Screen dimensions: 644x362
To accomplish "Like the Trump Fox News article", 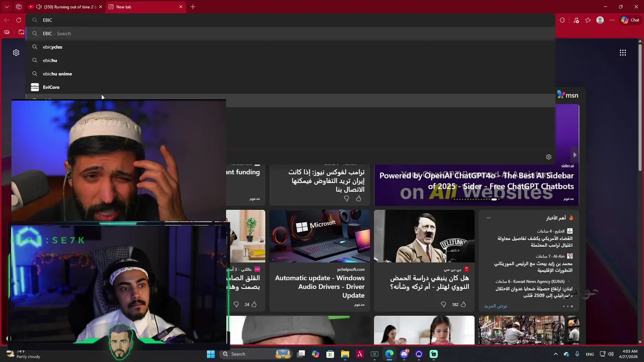I will (358, 199).
